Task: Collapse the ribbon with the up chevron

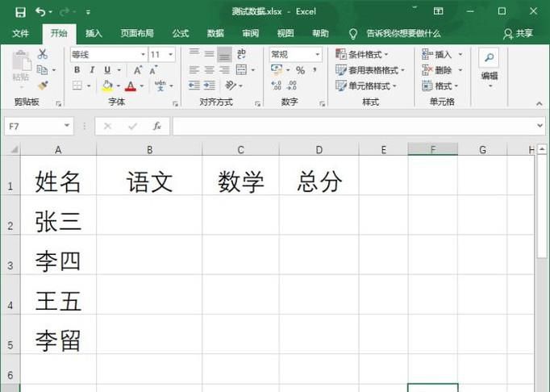Action: tap(540, 103)
